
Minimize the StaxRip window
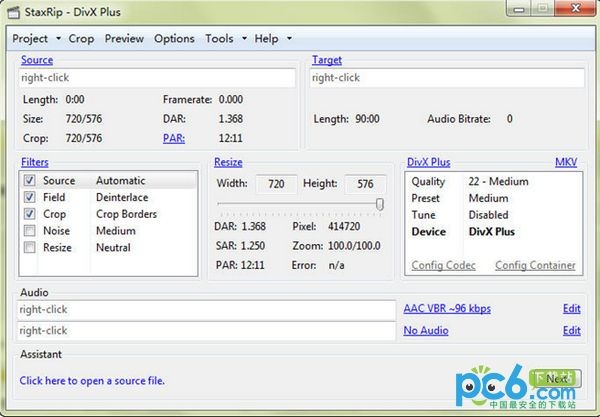point(518,8)
